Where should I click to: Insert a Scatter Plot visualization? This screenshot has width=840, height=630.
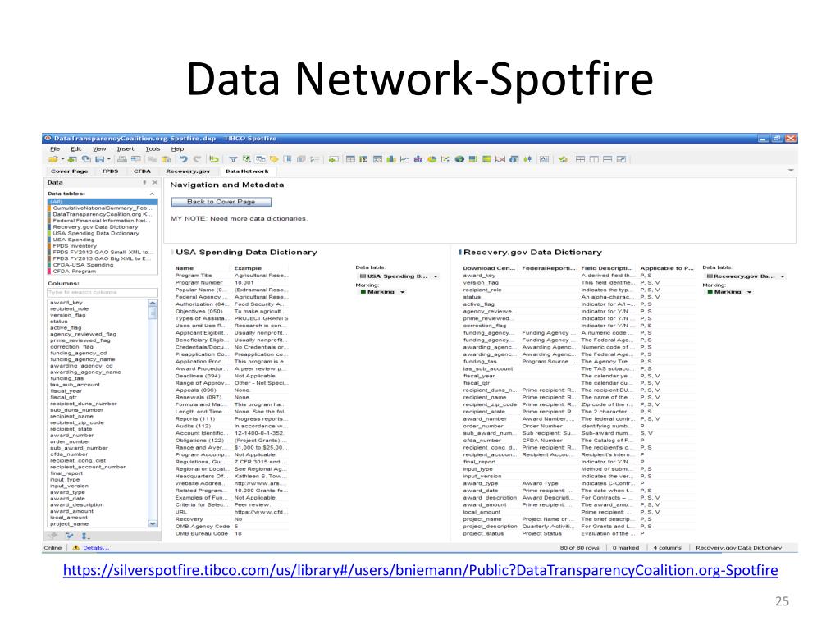[445, 159]
